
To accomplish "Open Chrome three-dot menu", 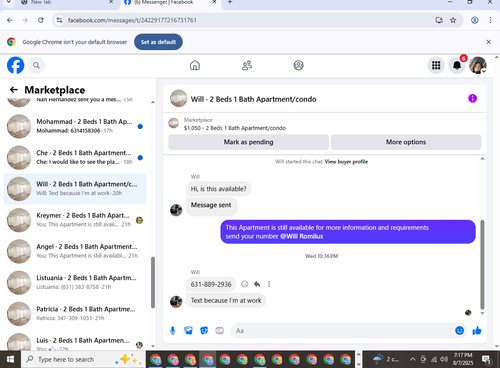I will click(x=490, y=20).
